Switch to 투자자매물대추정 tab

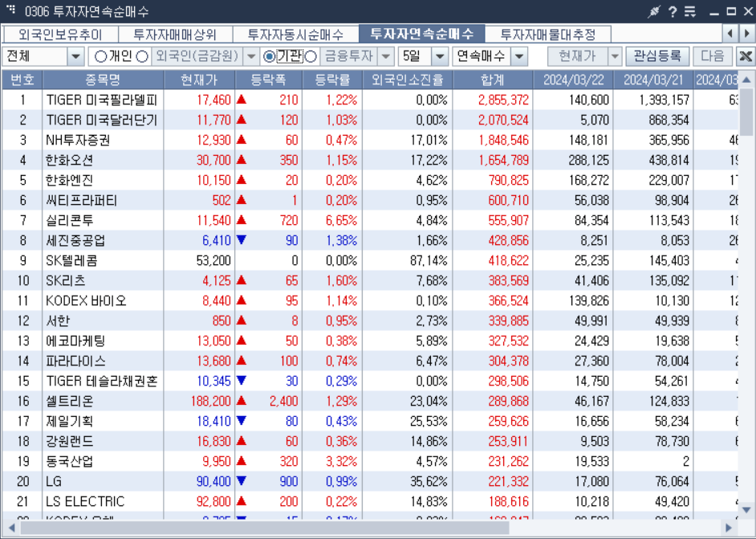point(547,35)
